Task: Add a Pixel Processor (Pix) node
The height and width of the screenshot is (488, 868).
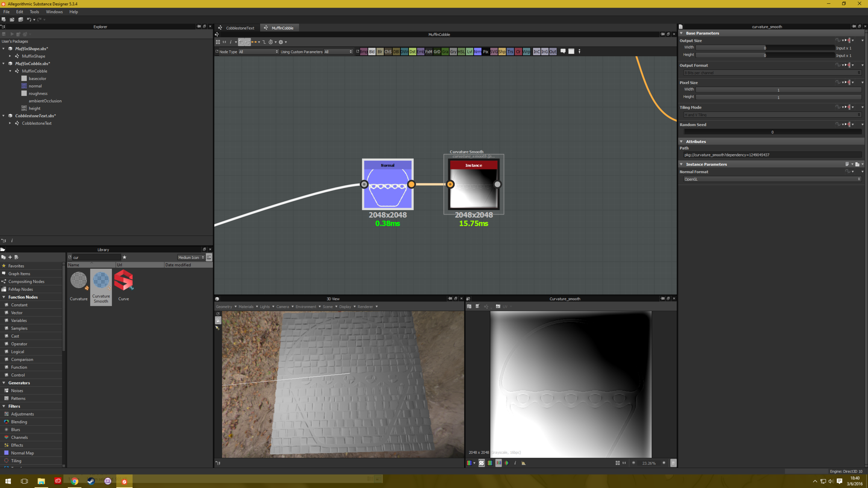Action: pyautogui.click(x=486, y=51)
